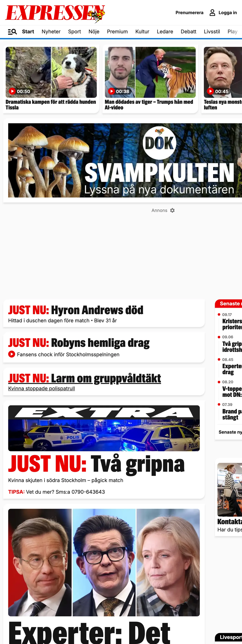Click the three politicians photo
Screen dimensions: 242x644
click(x=104, y=562)
